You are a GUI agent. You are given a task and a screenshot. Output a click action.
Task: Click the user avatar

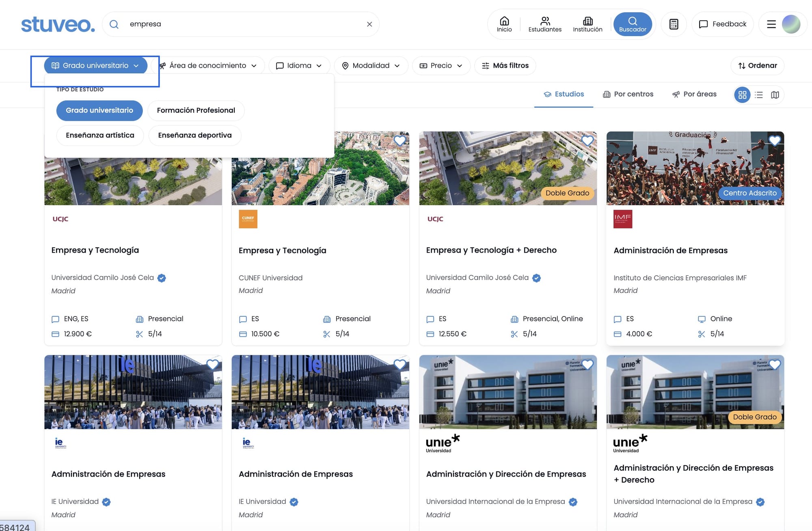point(791,24)
